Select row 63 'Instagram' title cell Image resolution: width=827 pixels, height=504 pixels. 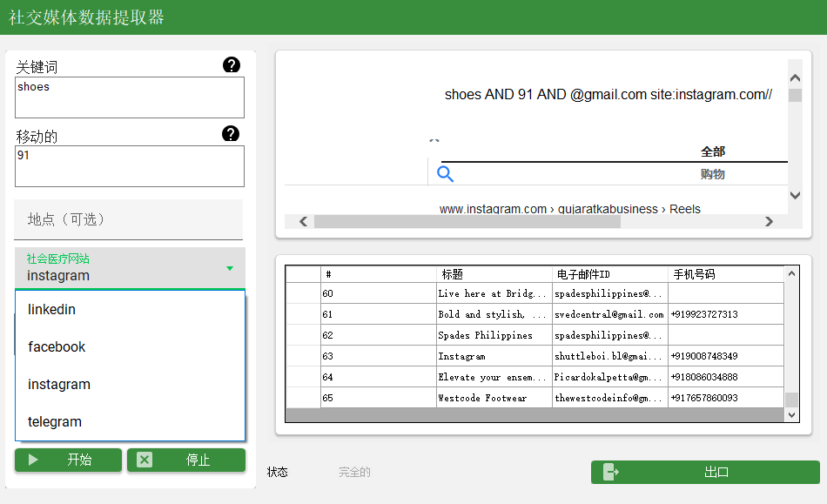click(x=494, y=356)
